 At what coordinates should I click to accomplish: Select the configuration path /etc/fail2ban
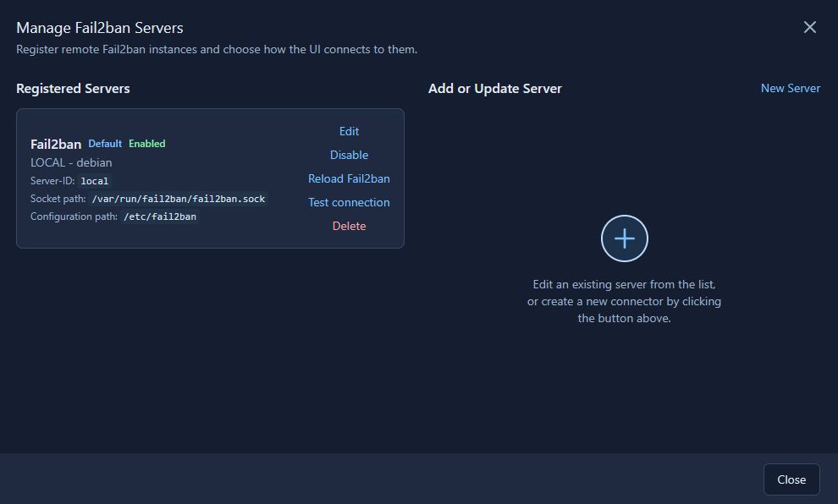tap(160, 216)
